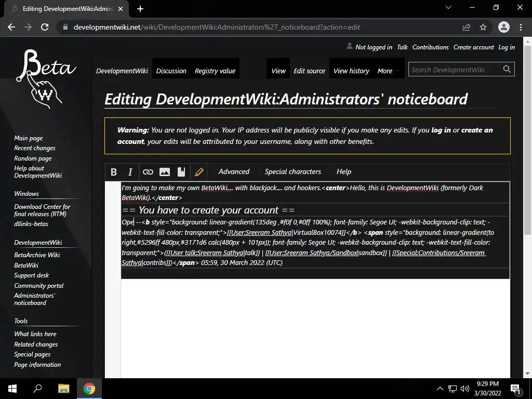
Task: Apply italic formatting in editor toolbar
Action: [x=130, y=172]
